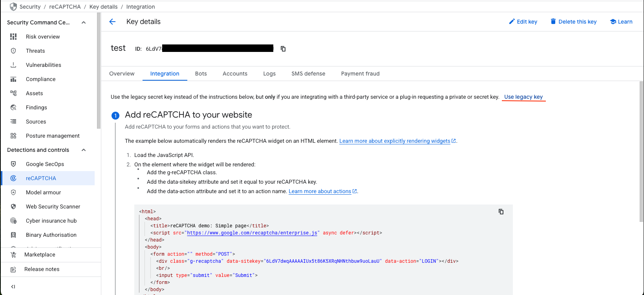The image size is (644, 295).
Task: Click the sidebar vertical scrollbar
Action: 99,71
